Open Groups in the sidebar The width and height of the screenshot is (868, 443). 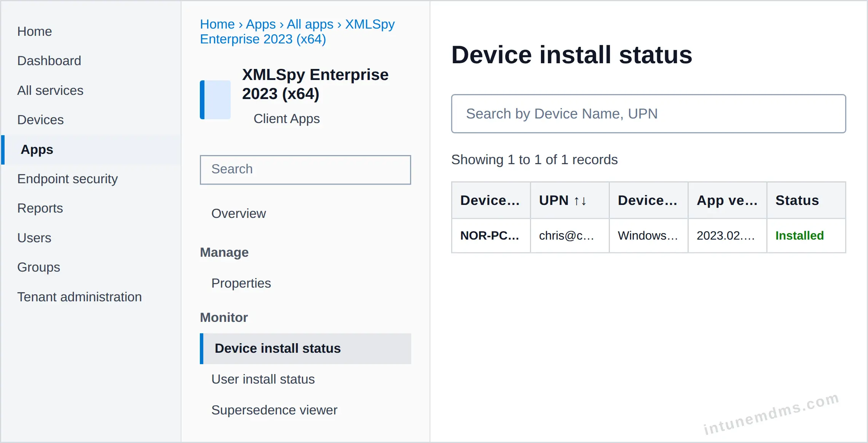[38, 267]
